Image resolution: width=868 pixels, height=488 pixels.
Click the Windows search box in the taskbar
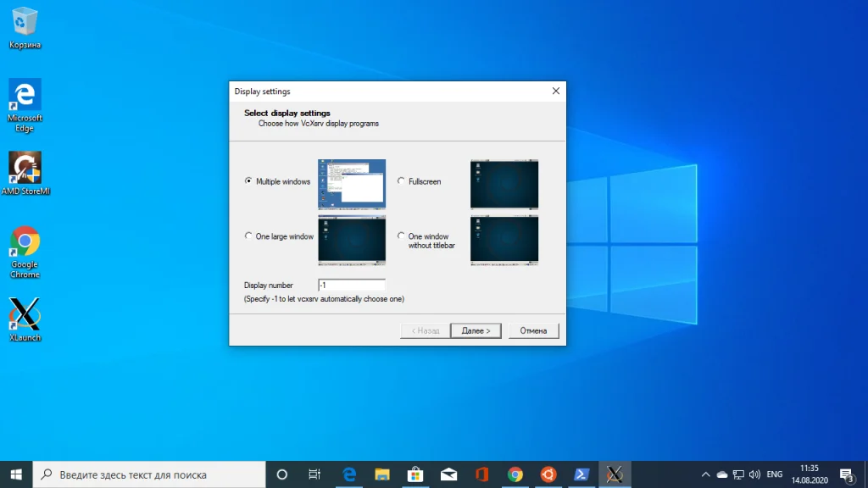pyautogui.click(x=149, y=474)
